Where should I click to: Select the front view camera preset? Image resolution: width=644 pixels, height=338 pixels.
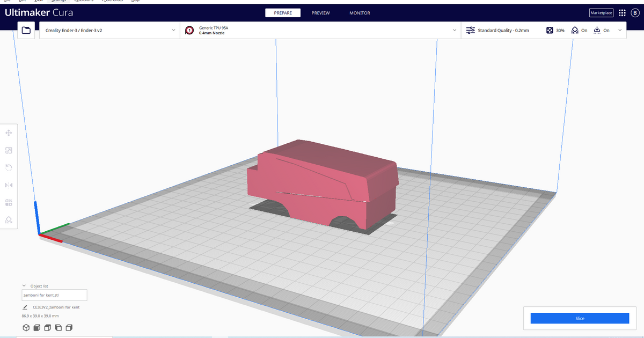[x=36, y=327]
